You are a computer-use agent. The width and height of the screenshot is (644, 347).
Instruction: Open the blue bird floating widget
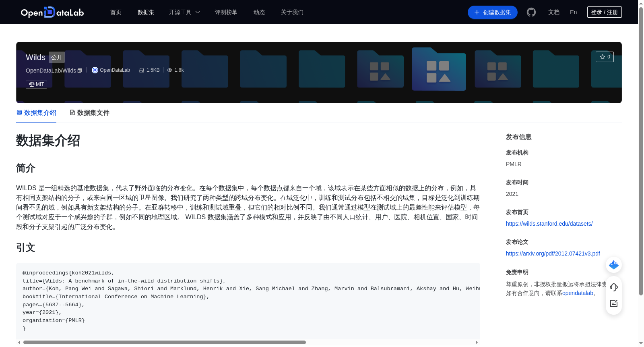point(614,265)
